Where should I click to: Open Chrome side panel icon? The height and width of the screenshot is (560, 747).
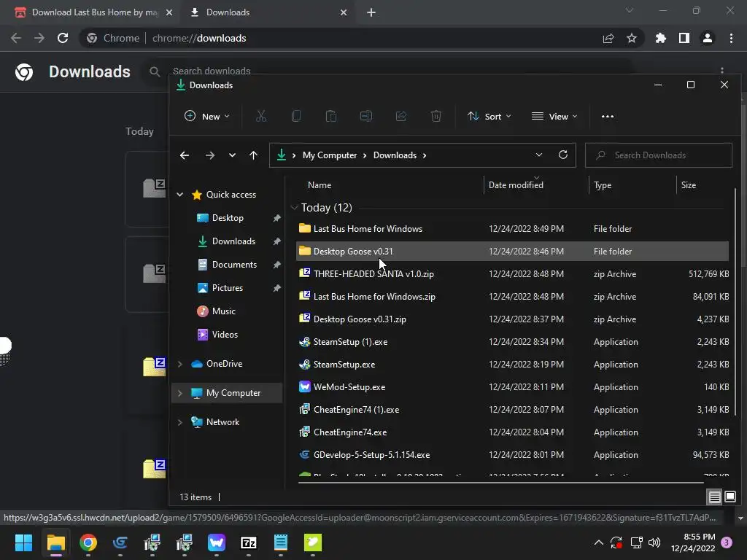coord(684,38)
